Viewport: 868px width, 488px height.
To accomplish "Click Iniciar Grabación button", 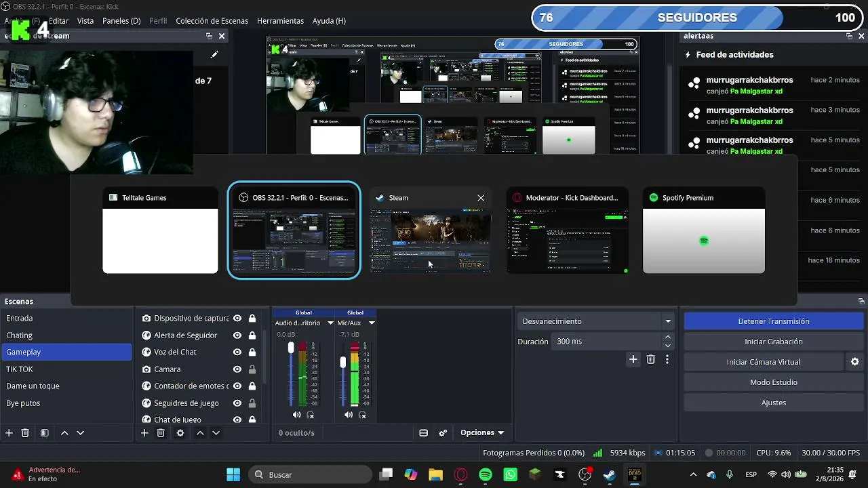I will pyautogui.click(x=774, y=342).
